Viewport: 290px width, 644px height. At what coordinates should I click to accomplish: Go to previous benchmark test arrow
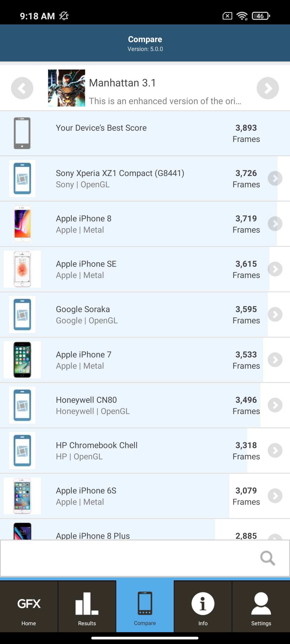click(x=22, y=88)
